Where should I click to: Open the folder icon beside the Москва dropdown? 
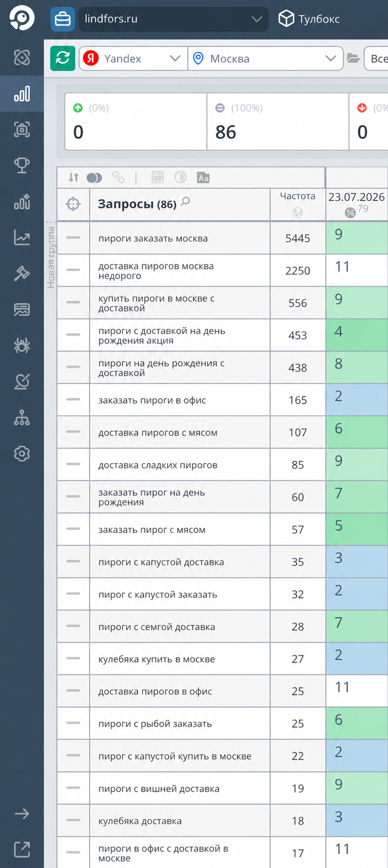[353, 58]
